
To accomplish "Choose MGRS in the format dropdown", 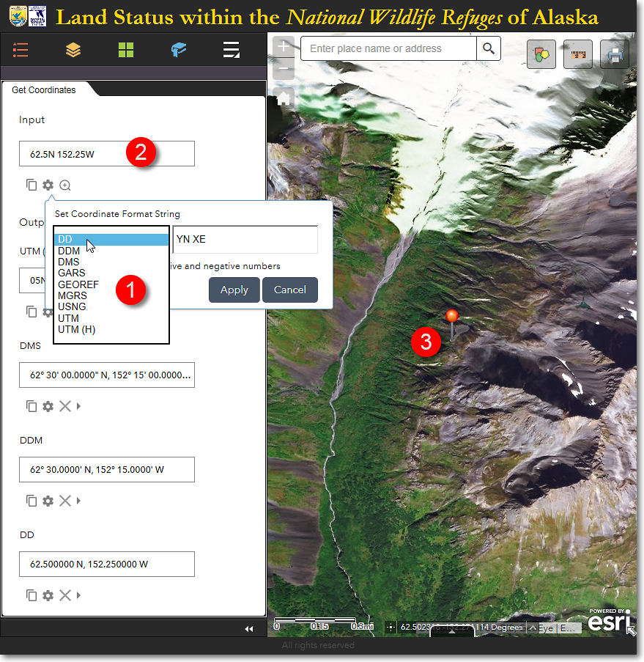I will (x=73, y=295).
